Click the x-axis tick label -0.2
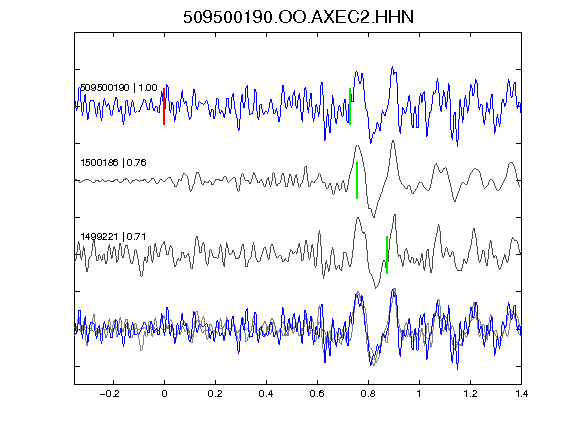The width and height of the screenshot is (576, 432). click(110, 394)
